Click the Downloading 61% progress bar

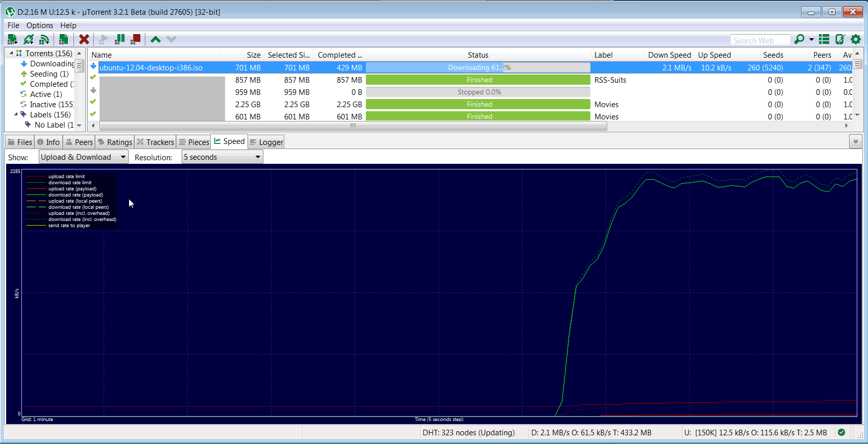pos(478,67)
